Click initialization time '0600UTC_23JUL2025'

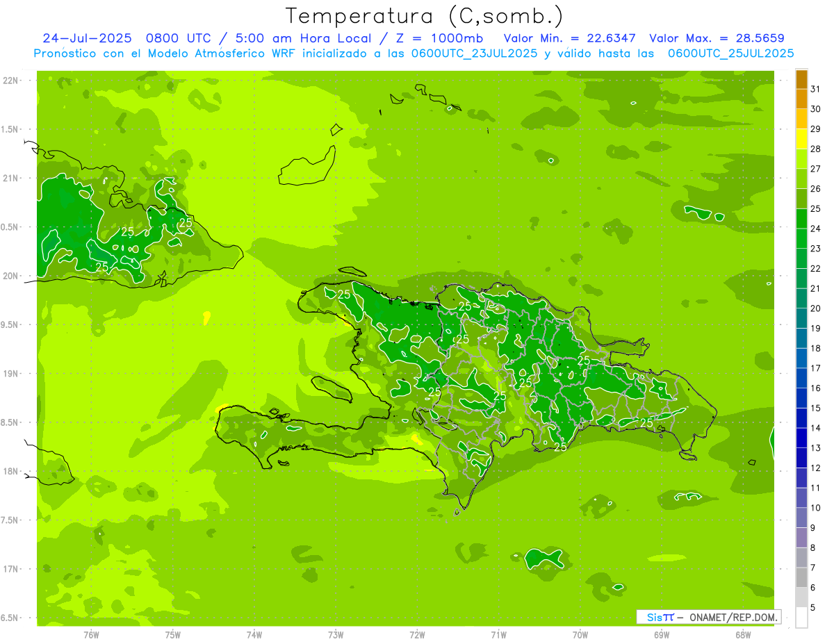tap(475, 53)
